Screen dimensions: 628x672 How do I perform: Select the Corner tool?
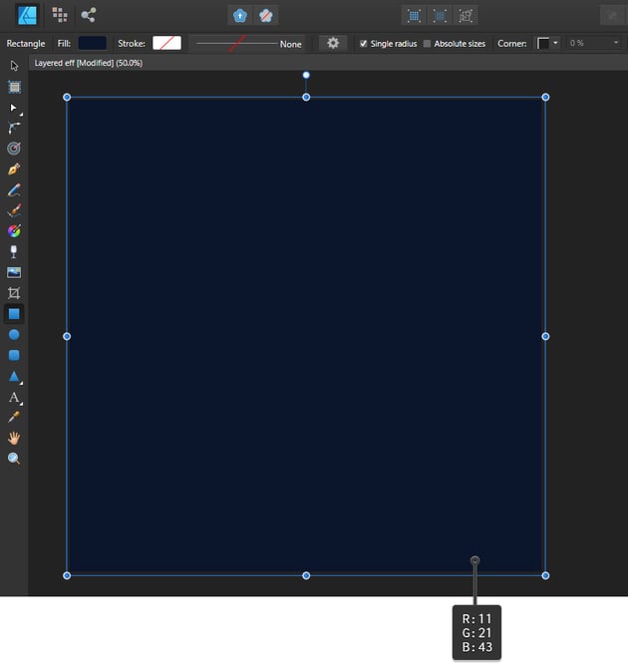[14, 128]
